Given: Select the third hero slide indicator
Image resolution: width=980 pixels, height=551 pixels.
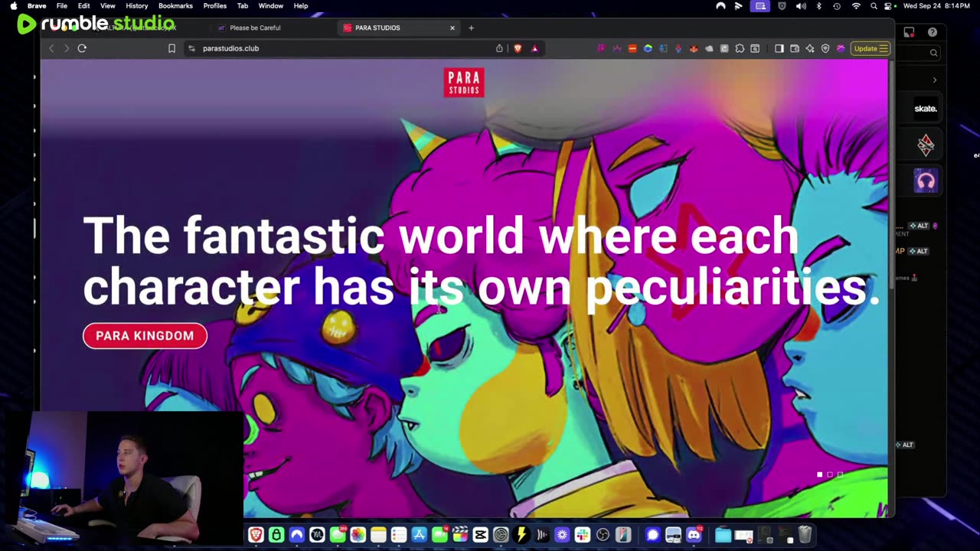Looking at the screenshot, I should 840,474.
